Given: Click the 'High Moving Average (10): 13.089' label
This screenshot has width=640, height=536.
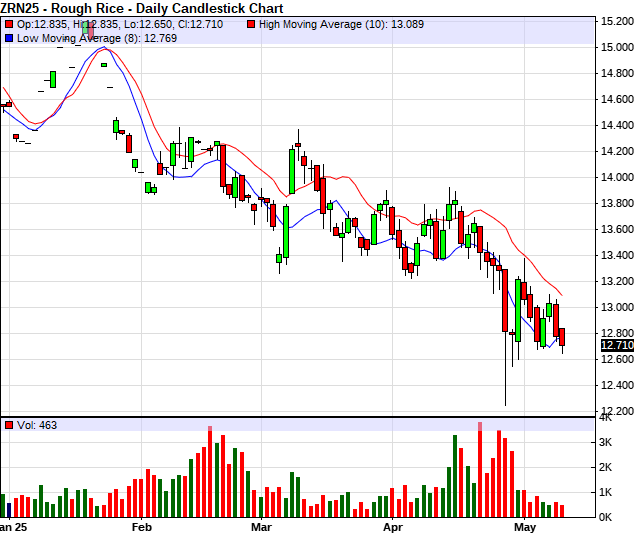Looking at the screenshot, I should tap(341, 24).
